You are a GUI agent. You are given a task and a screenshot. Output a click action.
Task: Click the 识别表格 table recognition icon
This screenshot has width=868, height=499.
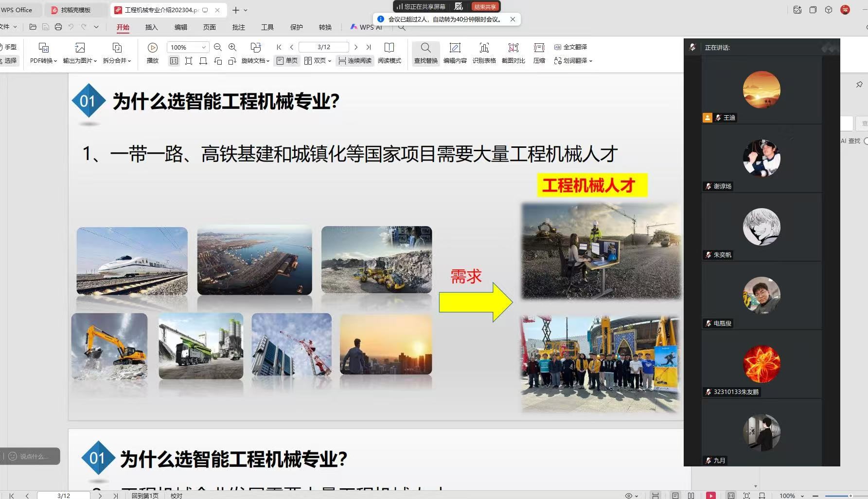tap(484, 53)
